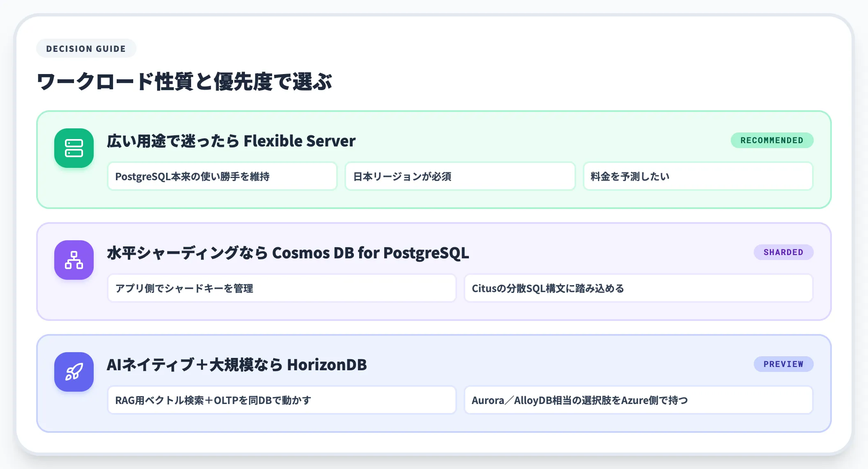
Task: Click the RECOMMENDED badge
Action: 772,140
